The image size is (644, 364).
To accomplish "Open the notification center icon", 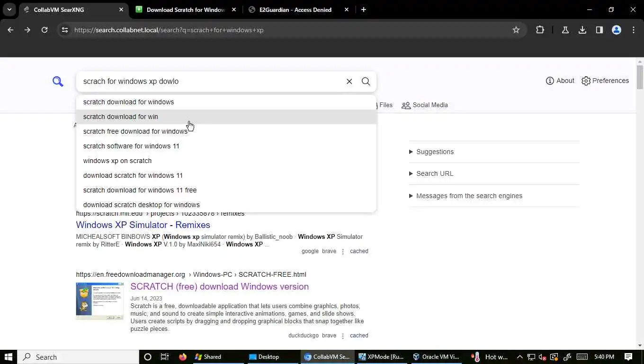I will pyautogui.click(x=628, y=357).
